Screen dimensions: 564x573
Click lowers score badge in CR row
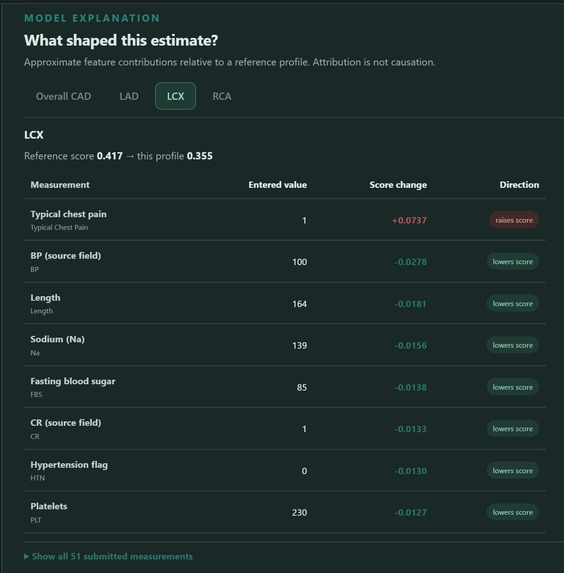pyautogui.click(x=512, y=429)
